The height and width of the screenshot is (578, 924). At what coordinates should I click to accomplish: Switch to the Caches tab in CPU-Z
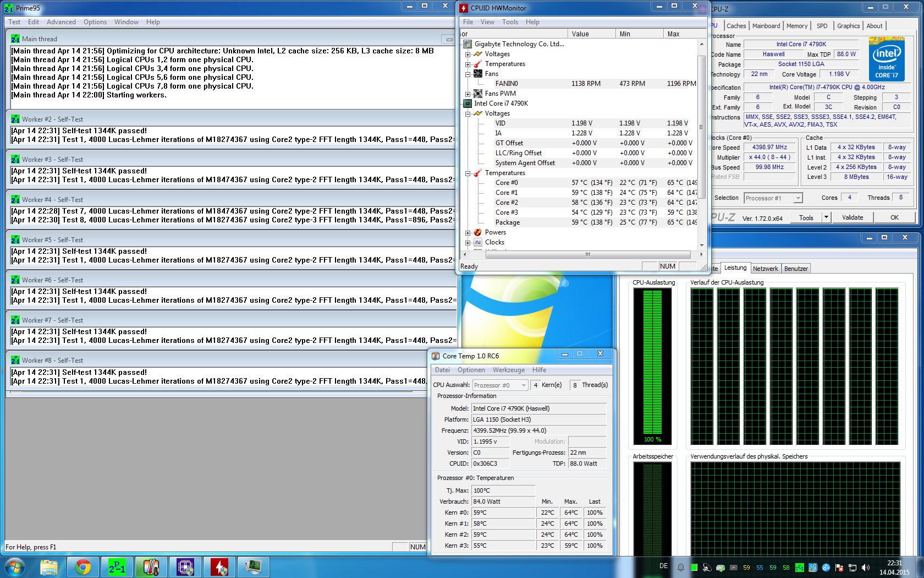[x=736, y=26]
